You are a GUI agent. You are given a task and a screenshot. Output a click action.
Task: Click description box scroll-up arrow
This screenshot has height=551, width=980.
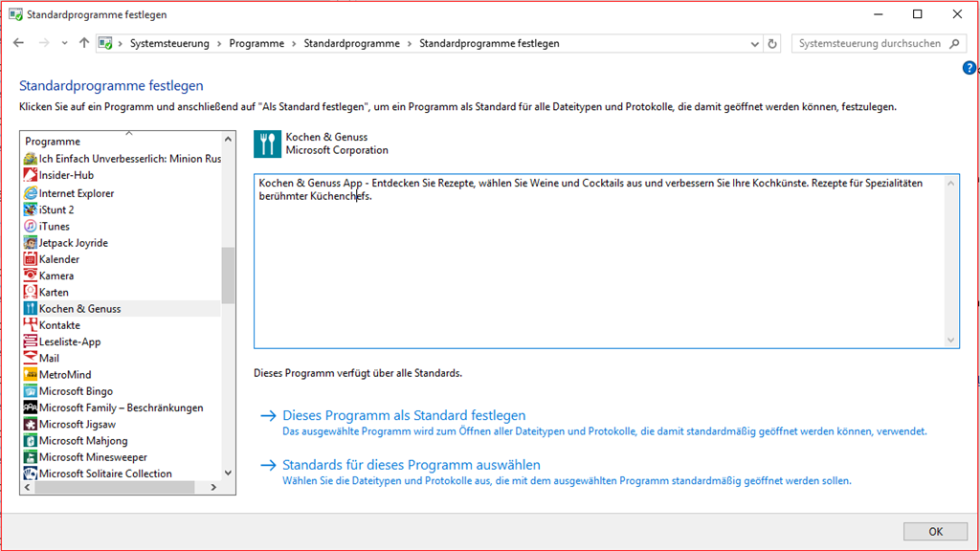950,183
